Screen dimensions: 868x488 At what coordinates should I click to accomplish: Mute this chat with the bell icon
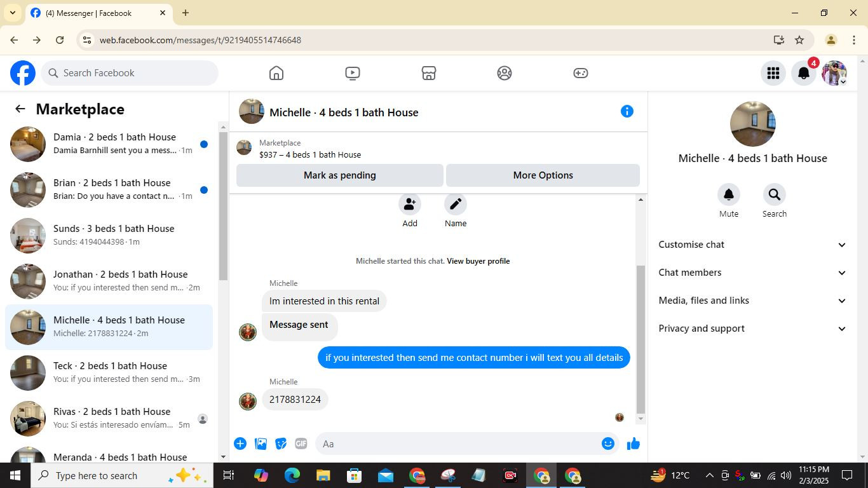(x=729, y=194)
